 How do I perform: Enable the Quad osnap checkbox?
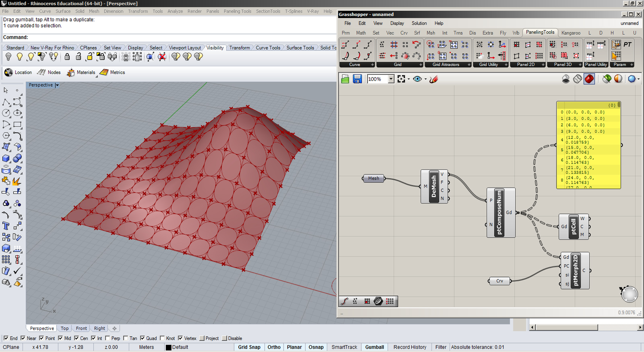(143, 338)
